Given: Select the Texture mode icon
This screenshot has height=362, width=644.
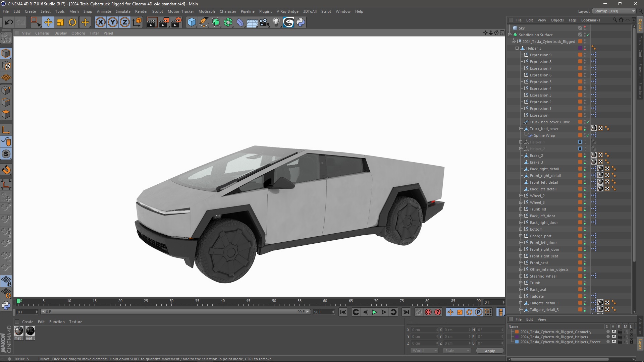Looking at the screenshot, I should [6, 66].
